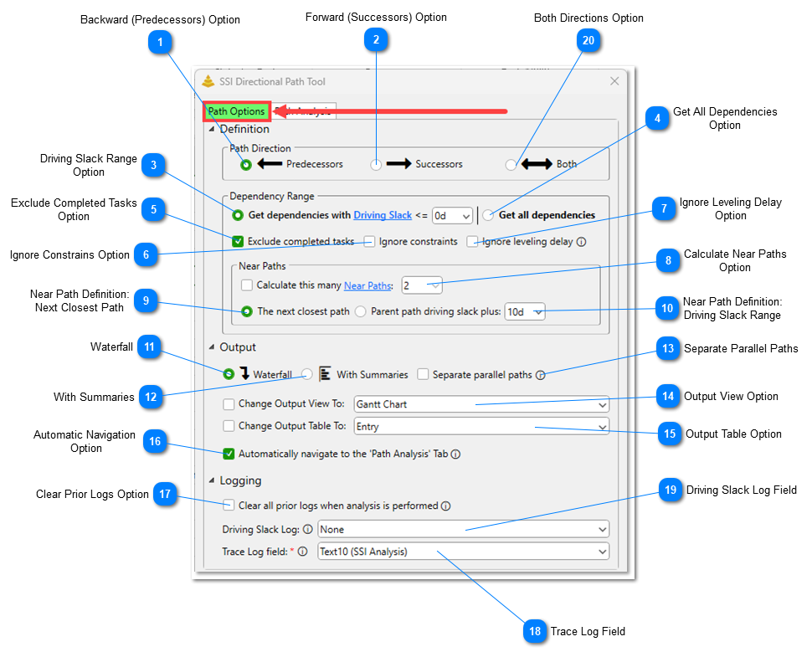The image size is (812, 652).
Task: Select The next closest path radio
Action: coord(246,311)
